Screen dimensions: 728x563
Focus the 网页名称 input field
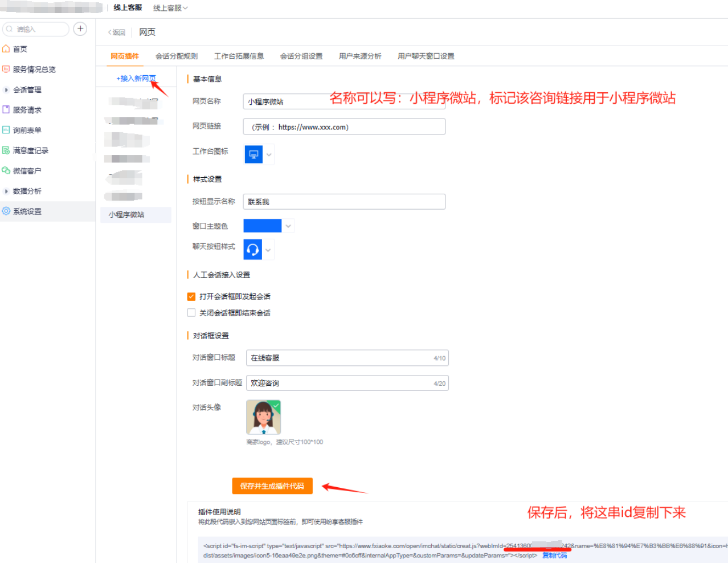344,101
